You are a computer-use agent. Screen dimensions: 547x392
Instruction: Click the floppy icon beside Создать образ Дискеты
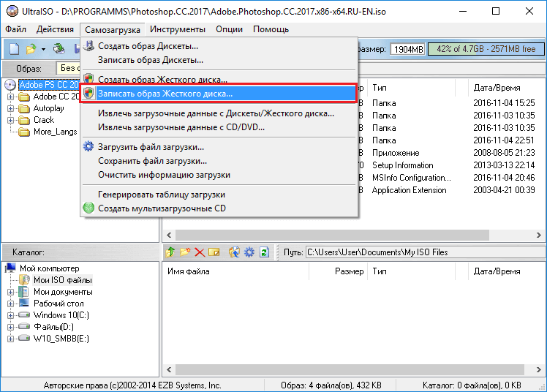[89, 45]
